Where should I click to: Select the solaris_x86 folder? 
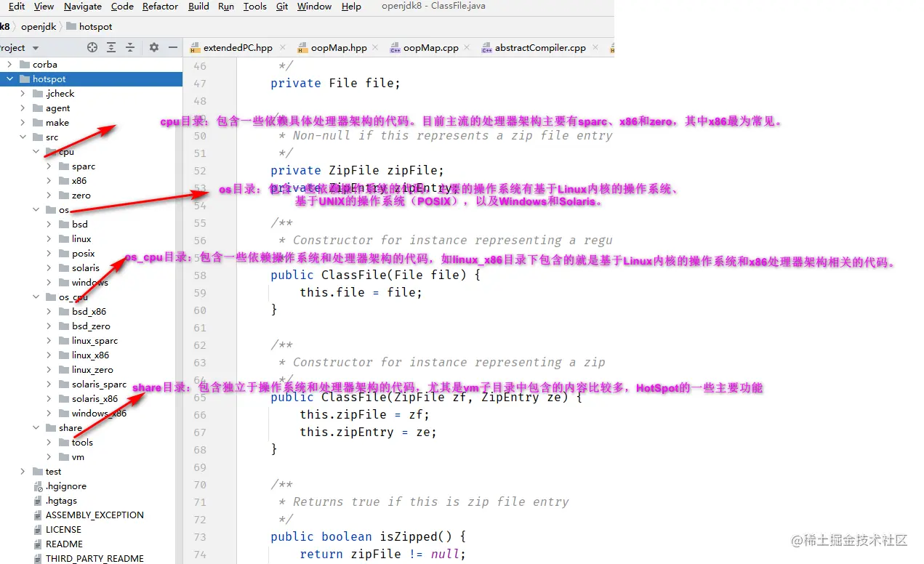[x=95, y=399]
